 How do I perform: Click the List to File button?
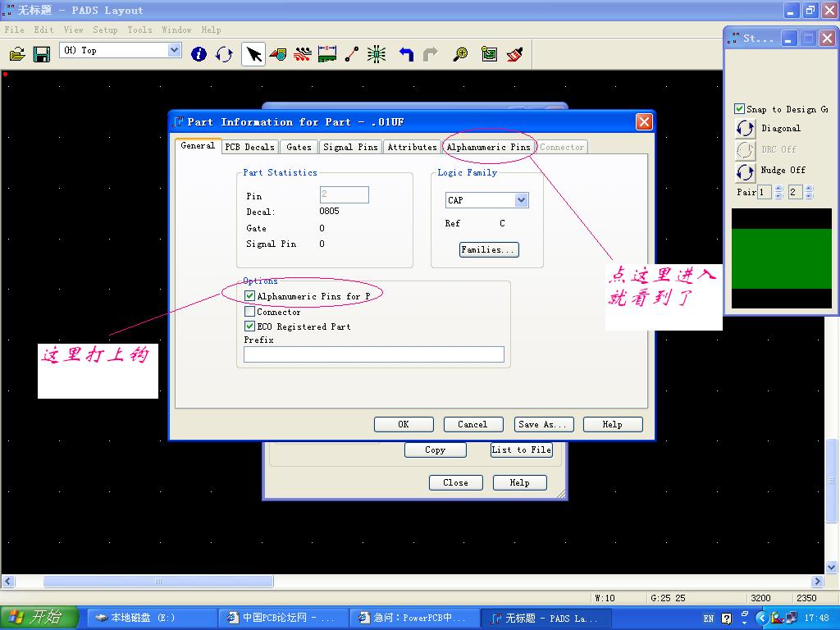pos(521,450)
